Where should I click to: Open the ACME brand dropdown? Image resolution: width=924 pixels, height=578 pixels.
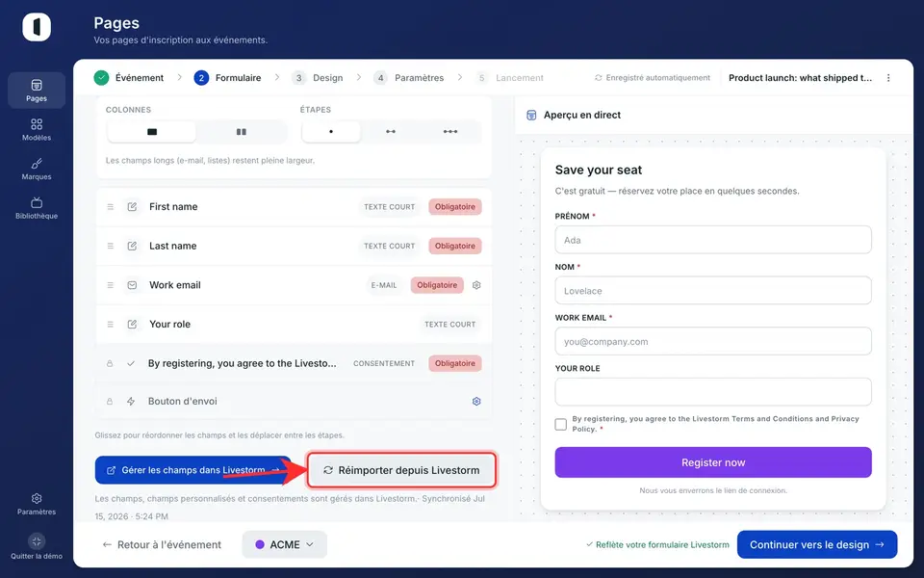tap(285, 544)
